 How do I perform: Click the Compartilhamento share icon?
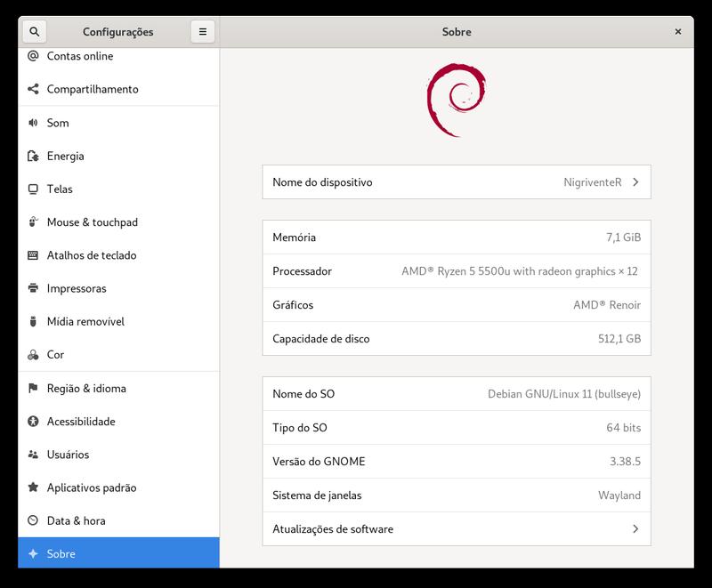pos(33,89)
